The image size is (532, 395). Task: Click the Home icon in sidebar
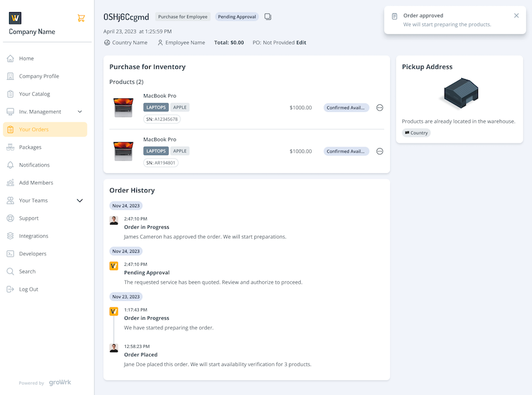pos(10,59)
